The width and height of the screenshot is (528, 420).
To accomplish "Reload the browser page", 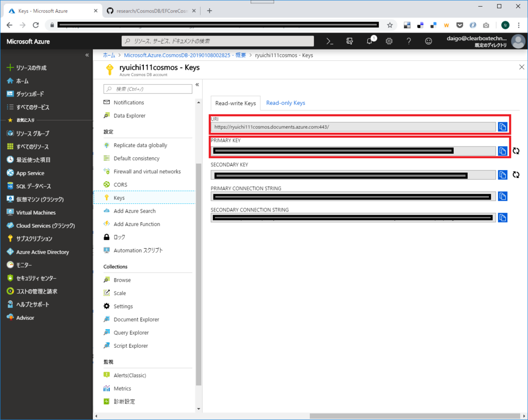I will pyautogui.click(x=36, y=25).
